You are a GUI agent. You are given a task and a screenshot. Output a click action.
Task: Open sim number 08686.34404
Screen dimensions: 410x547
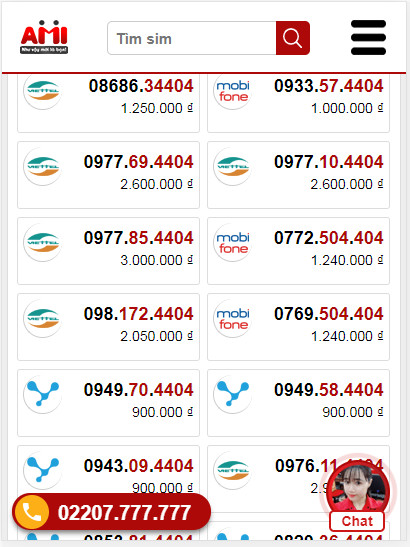pyautogui.click(x=141, y=86)
